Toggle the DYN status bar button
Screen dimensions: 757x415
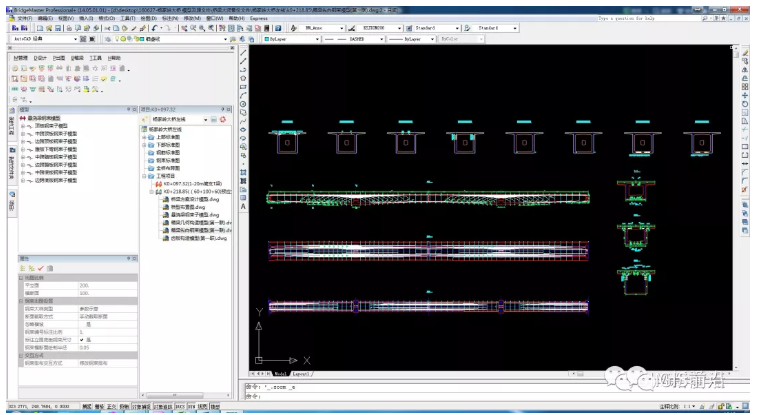tap(192, 407)
